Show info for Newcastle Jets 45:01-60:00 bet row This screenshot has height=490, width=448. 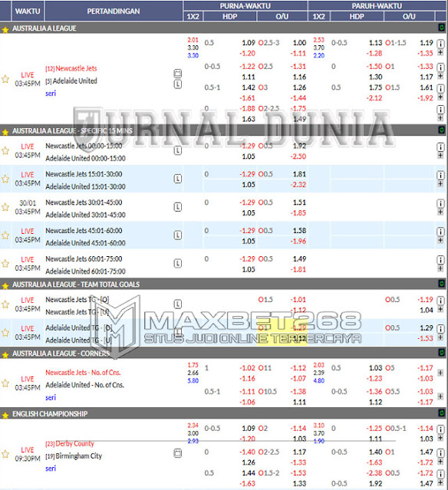point(440,232)
